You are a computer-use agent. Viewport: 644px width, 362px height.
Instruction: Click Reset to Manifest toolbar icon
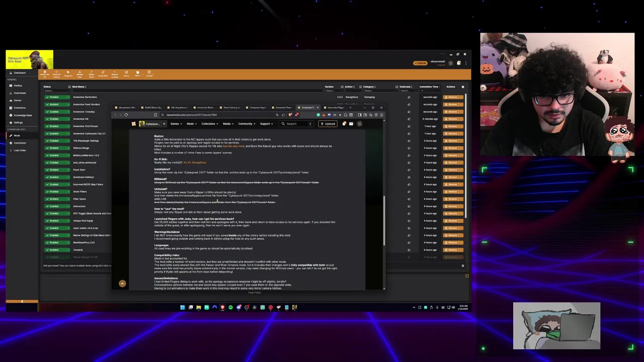click(114, 74)
